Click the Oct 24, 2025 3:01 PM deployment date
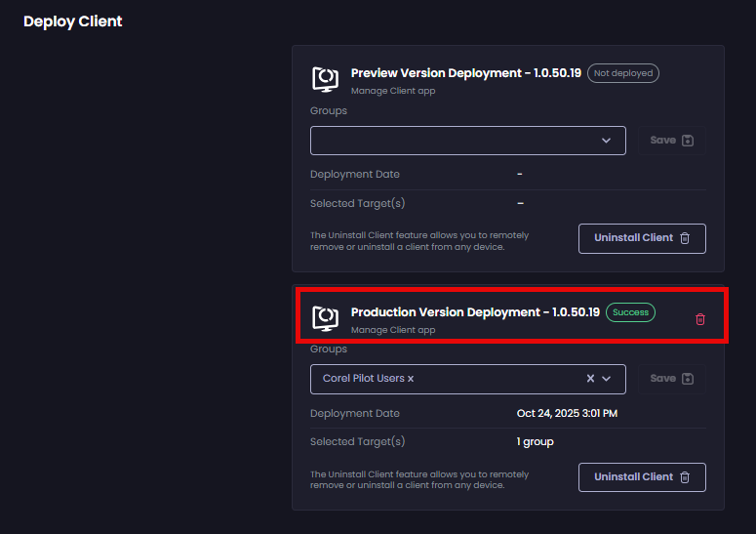Screen dimensions: 756x534 567,413
